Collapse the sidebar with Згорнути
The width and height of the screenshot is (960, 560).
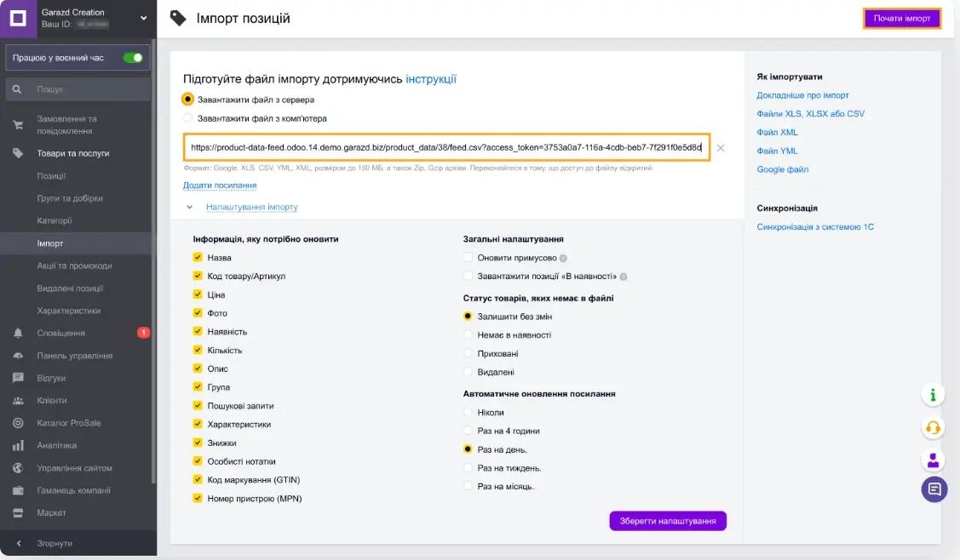click(55, 543)
